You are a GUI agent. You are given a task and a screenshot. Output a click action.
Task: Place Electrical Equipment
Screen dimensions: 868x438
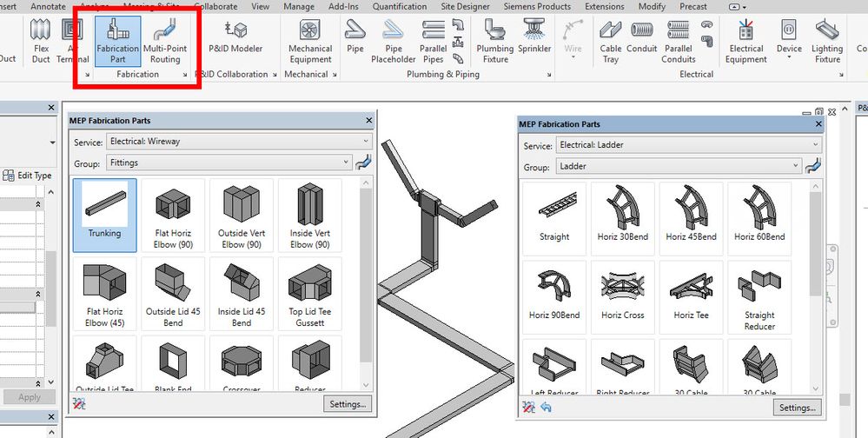745,42
